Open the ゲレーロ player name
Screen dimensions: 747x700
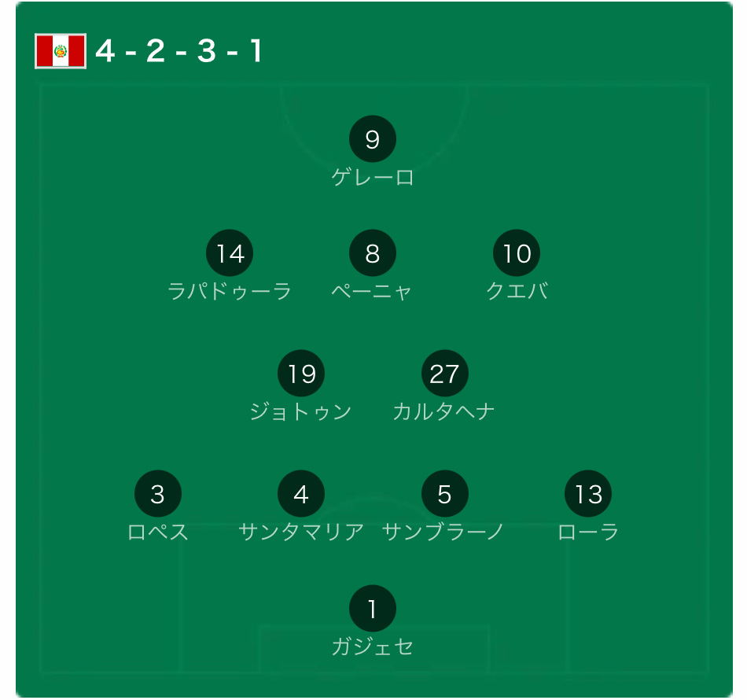point(373,177)
